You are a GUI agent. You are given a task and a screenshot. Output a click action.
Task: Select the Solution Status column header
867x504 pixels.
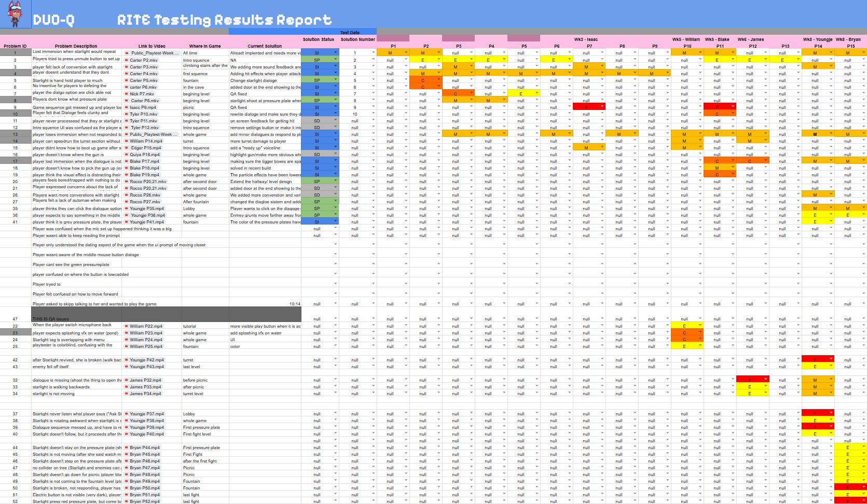319,39
